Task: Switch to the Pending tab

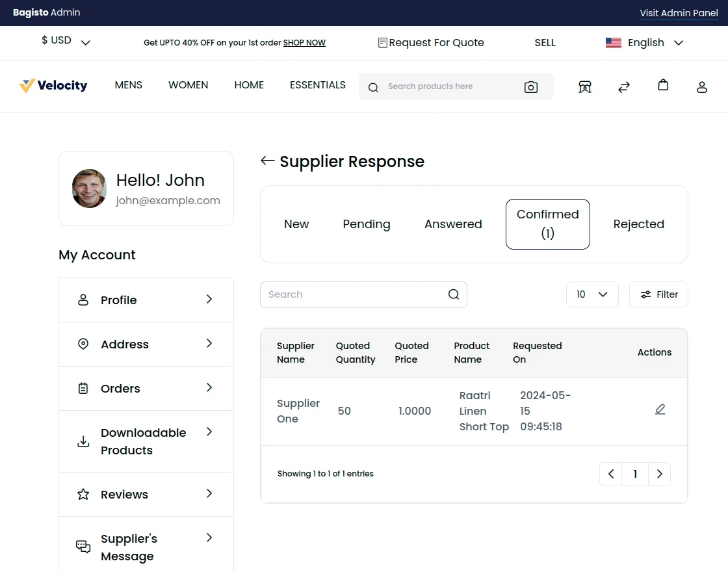Action: pos(367,224)
